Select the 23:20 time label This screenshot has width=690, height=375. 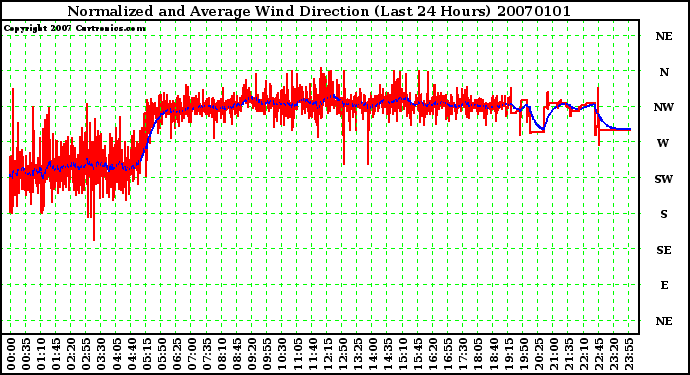coord(614,354)
